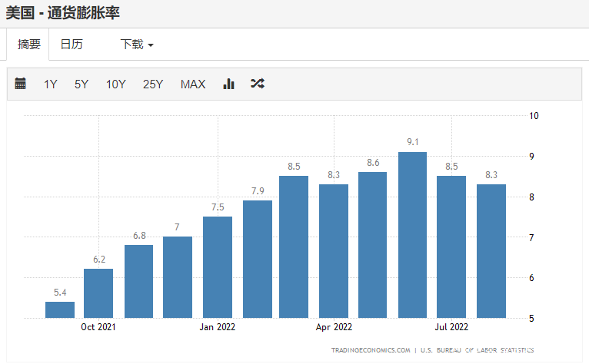Select the 1Y time range
This screenshot has width=589, height=364.
click(50, 84)
